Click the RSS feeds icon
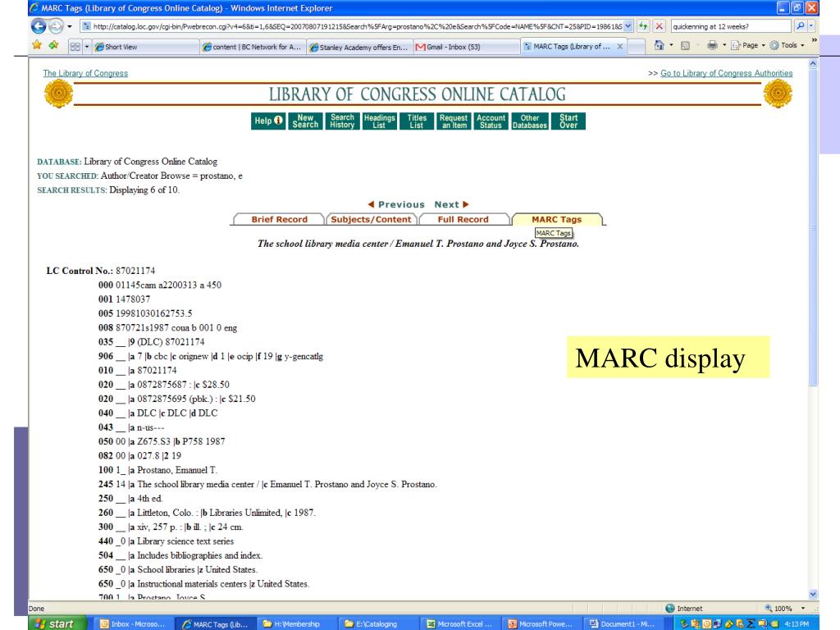840x630 pixels. click(x=685, y=46)
